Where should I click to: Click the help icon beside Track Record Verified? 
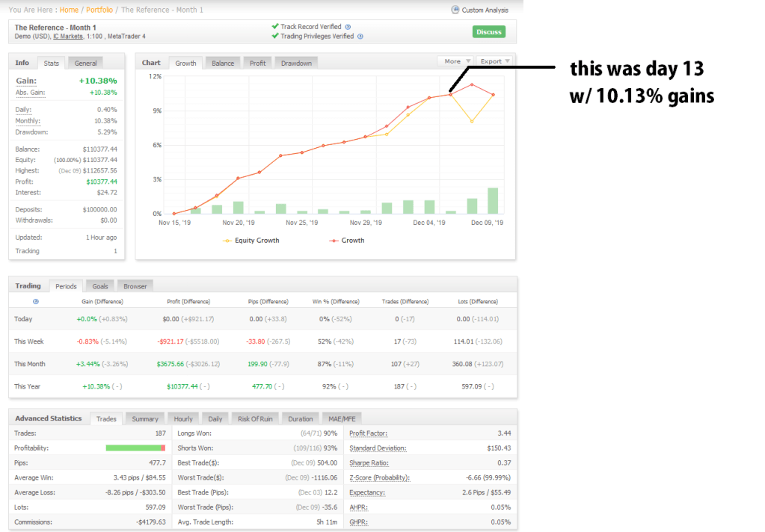[x=348, y=27]
